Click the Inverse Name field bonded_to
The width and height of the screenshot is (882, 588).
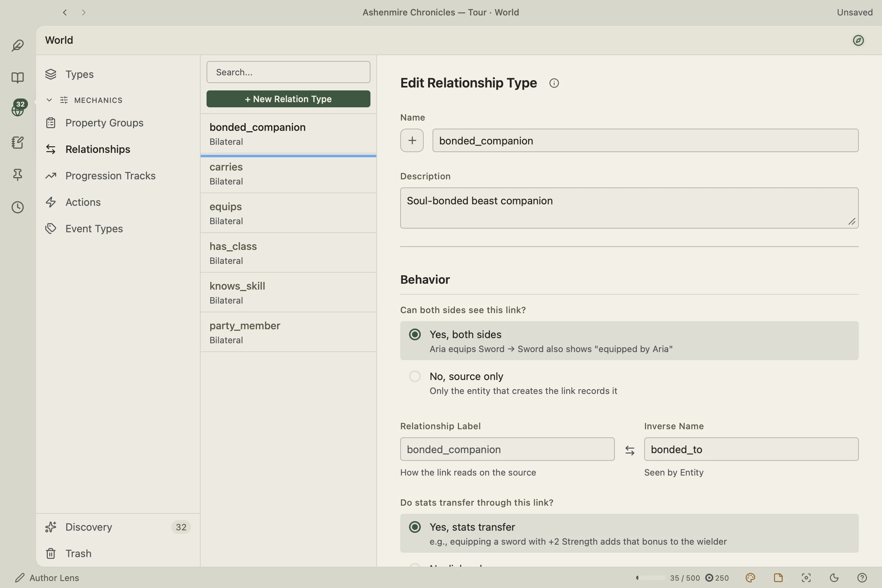click(x=751, y=449)
